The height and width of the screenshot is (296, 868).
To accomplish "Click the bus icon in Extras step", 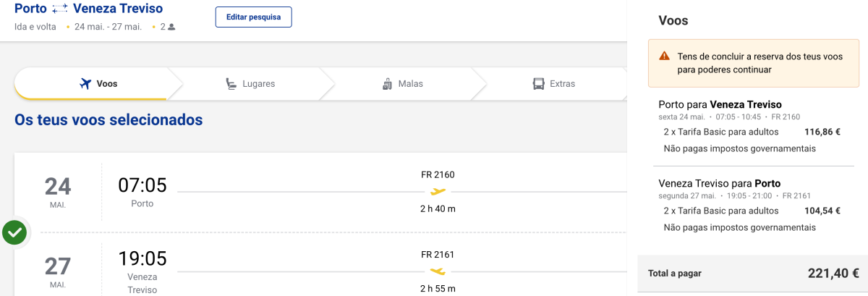I will coord(538,84).
